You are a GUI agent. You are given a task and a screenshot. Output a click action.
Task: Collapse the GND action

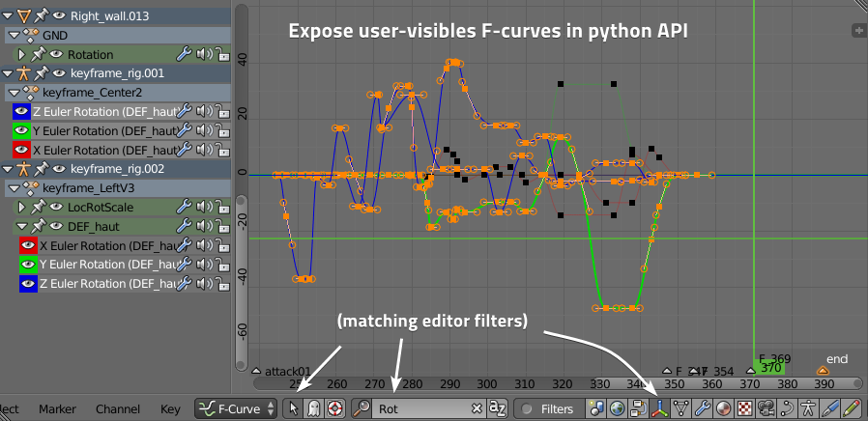[14, 36]
